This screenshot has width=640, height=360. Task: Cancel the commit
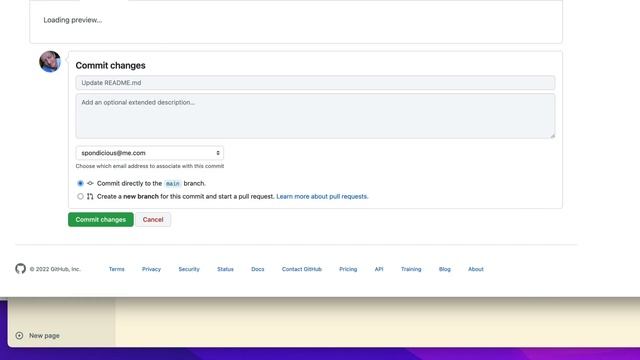click(153, 220)
